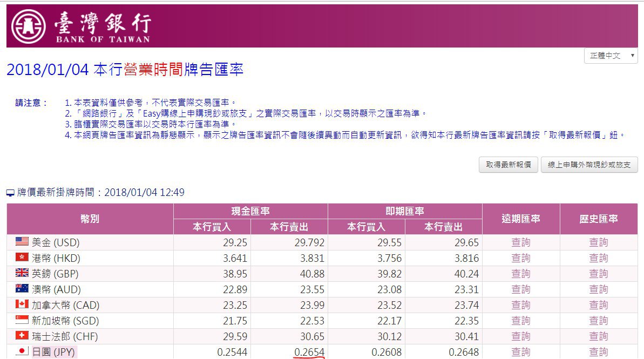Open 歷史匯率 查詢 link for CAD
The height and width of the screenshot is (359, 644).
(x=599, y=305)
